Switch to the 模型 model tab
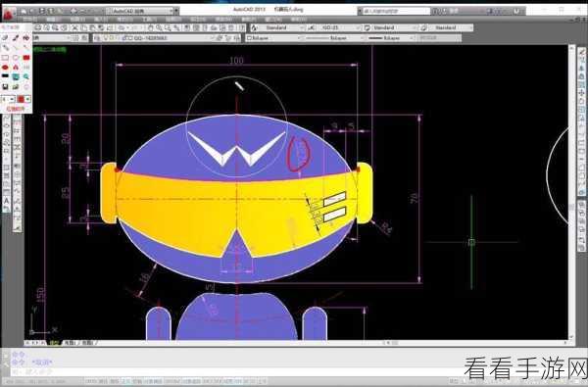This screenshot has width=588, height=387. click(x=55, y=342)
